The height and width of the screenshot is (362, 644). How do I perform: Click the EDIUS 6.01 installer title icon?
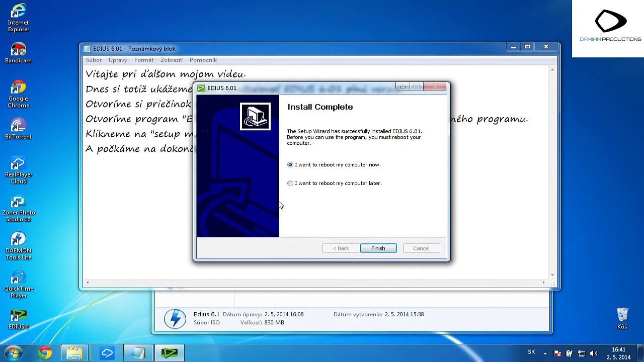[x=201, y=88]
